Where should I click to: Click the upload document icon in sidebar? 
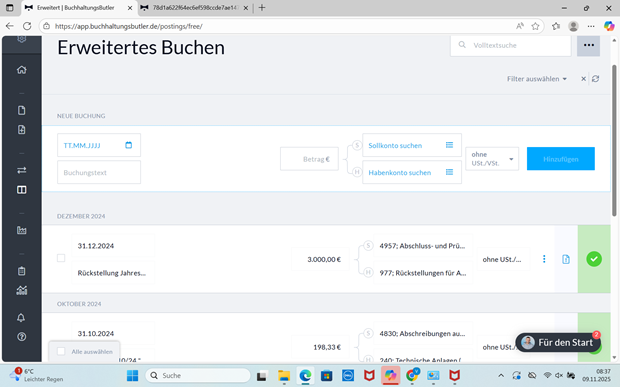pyautogui.click(x=22, y=130)
